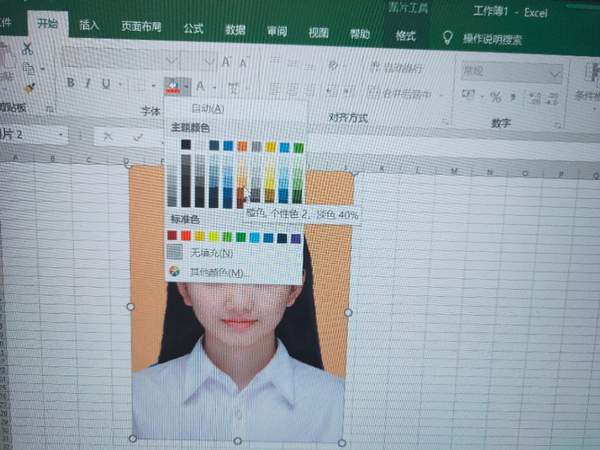The image size is (600, 450).
Task: Click the Decrease Font Size 'A' icon
Action: (244, 62)
